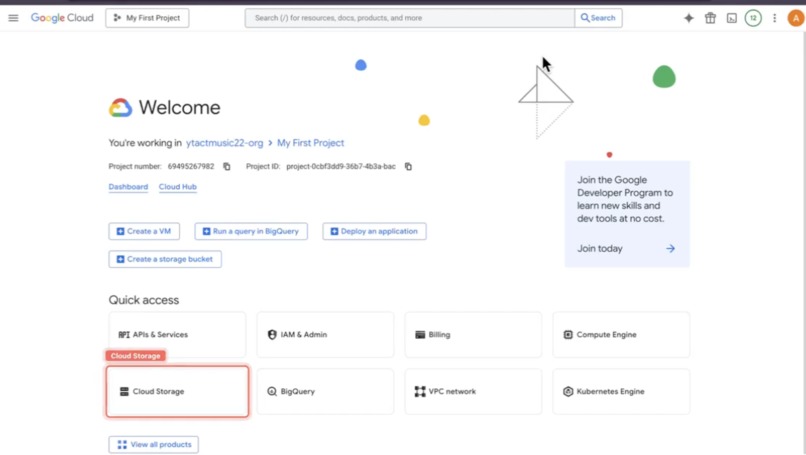
Task: Click the Quick access heading
Action: click(x=144, y=300)
